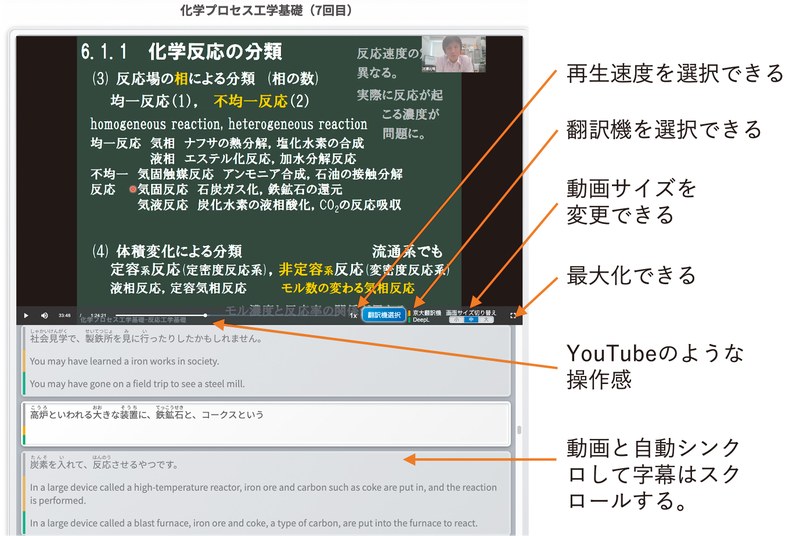Screen dimensions: 800x536
Task: Set video size to medium (中)
Action: tap(471, 319)
